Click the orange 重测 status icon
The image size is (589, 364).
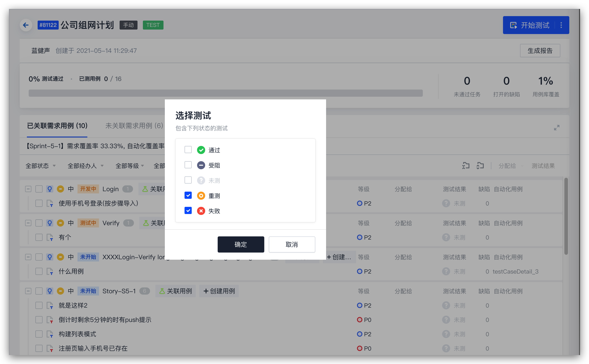201,195
